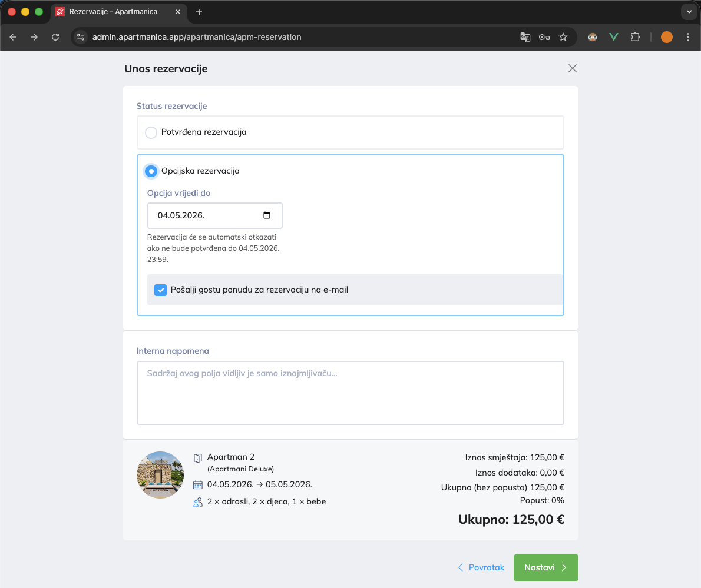Click the Apartman 2 name text
Screen dimensions: 701x588
pos(231,457)
